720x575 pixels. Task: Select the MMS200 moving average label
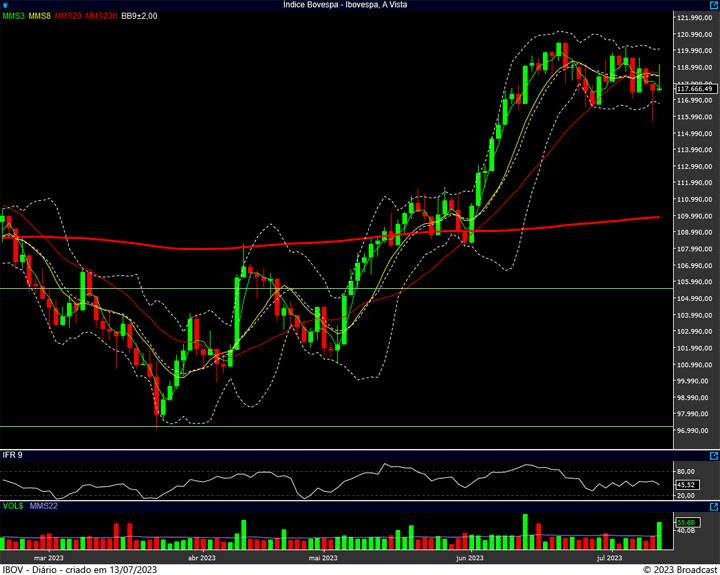(x=101, y=17)
